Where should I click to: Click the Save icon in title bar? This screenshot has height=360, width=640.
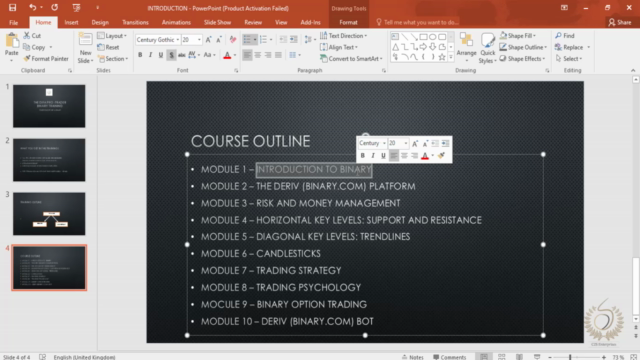[x=12, y=7]
